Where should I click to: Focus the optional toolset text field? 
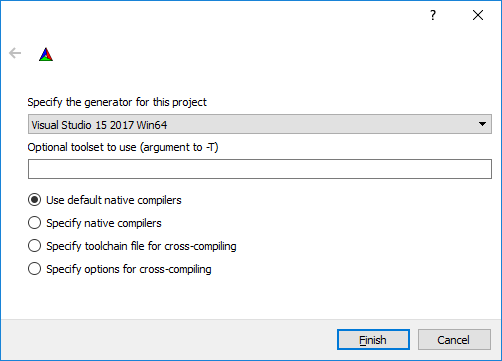click(x=260, y=169)
